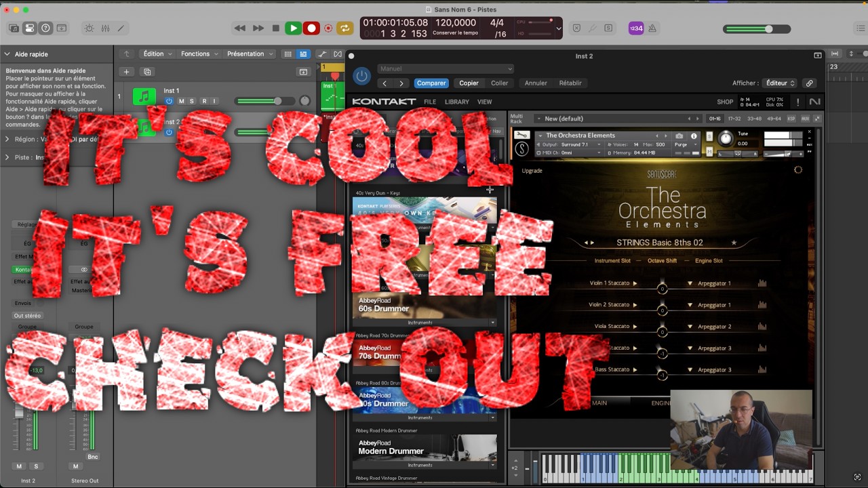
Task: Stop playback
Action: (x=275, y=28)
